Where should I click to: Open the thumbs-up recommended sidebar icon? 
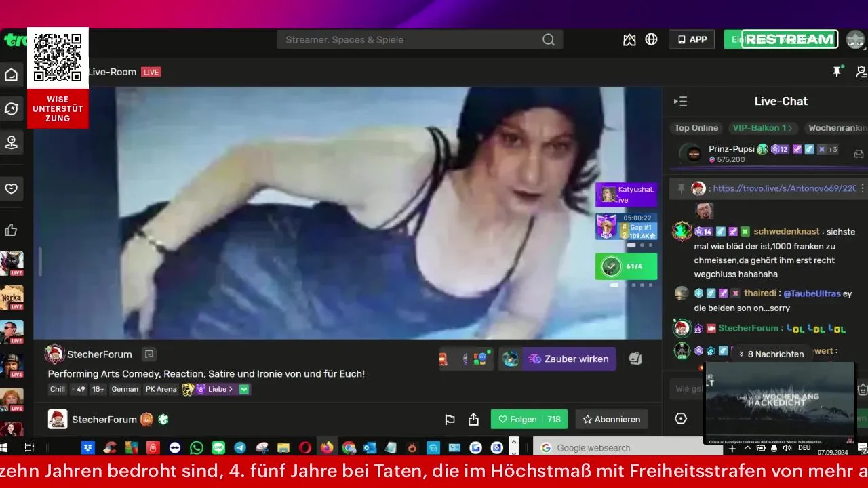(11, 230)
